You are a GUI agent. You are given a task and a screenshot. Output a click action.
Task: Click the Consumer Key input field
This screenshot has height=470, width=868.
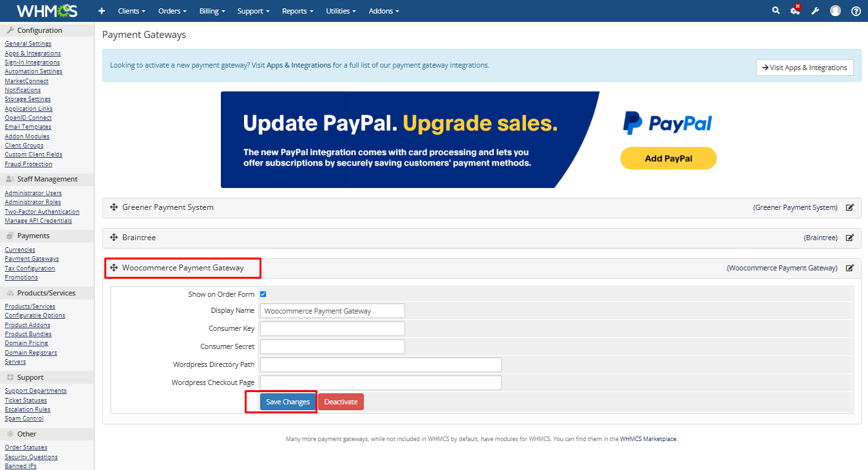332,329
